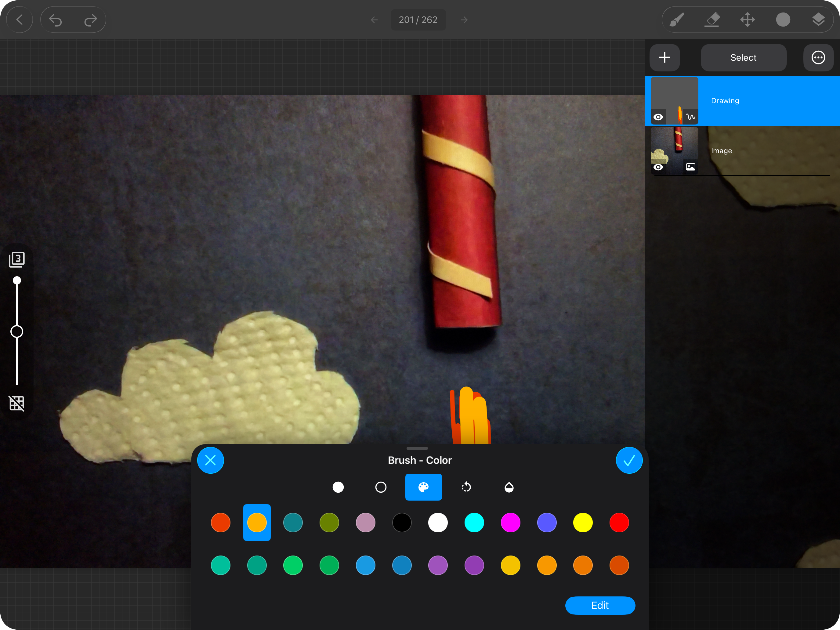840x630 pixels.
Task: Go back with the top-left chevron
Action: click(x=20, y=20)
